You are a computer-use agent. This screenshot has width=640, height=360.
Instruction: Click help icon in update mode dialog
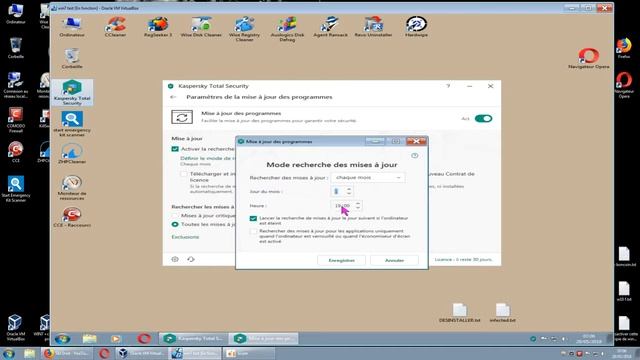(415, 156)
